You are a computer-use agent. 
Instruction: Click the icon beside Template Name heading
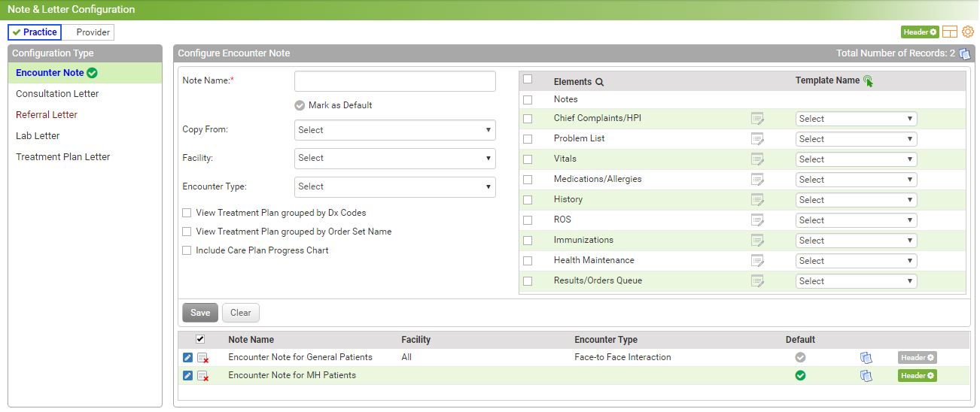(x=869, y=81)
